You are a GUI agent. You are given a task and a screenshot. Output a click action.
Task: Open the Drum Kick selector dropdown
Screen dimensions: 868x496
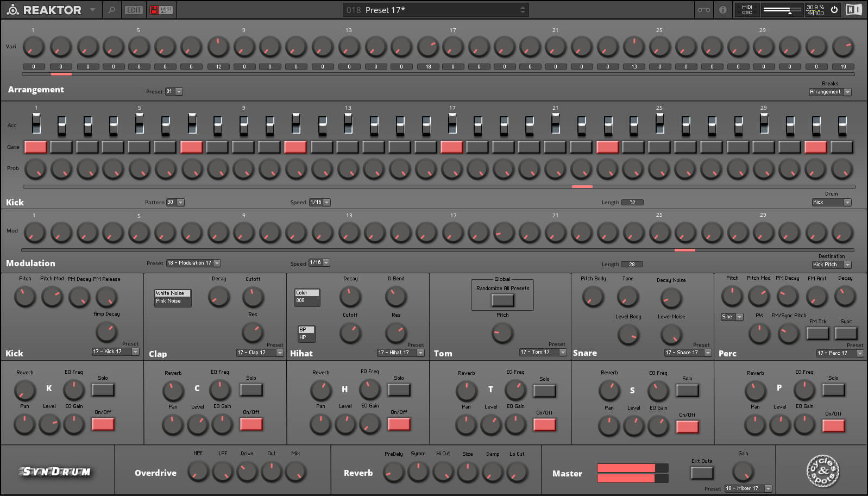point(831,202)
